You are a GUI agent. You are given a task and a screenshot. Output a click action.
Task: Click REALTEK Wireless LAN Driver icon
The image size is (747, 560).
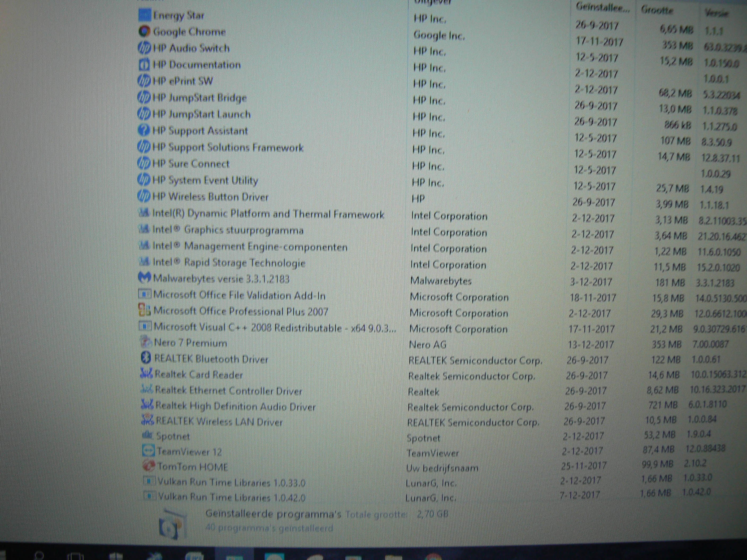pos(148,419)
